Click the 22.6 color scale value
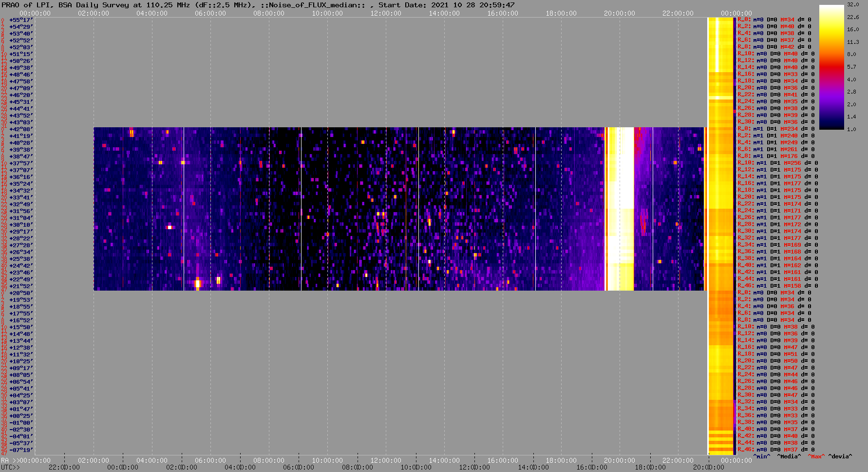The image size is (868, 472). 853,17
